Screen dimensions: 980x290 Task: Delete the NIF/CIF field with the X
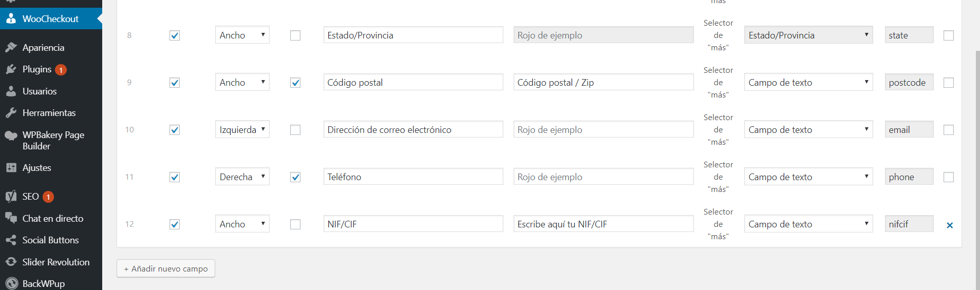click(950, 225)
